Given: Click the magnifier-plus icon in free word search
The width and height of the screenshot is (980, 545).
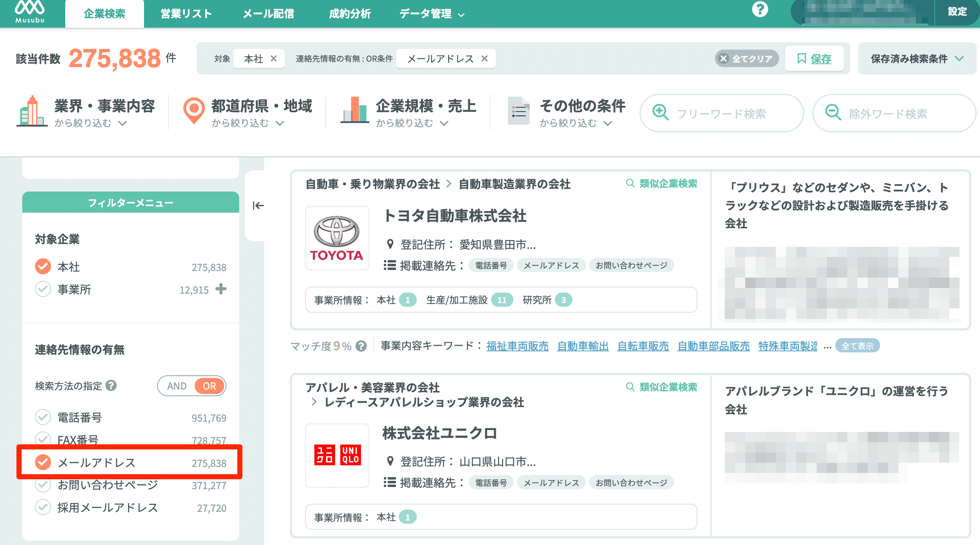Looking at the screenshot, I should pyautogui.click(x=660, y=113).
